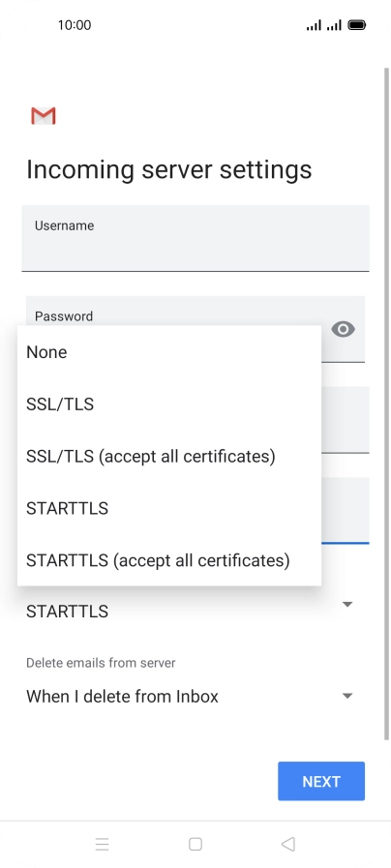Tap the Android home square icon

(x=195, y=844)
